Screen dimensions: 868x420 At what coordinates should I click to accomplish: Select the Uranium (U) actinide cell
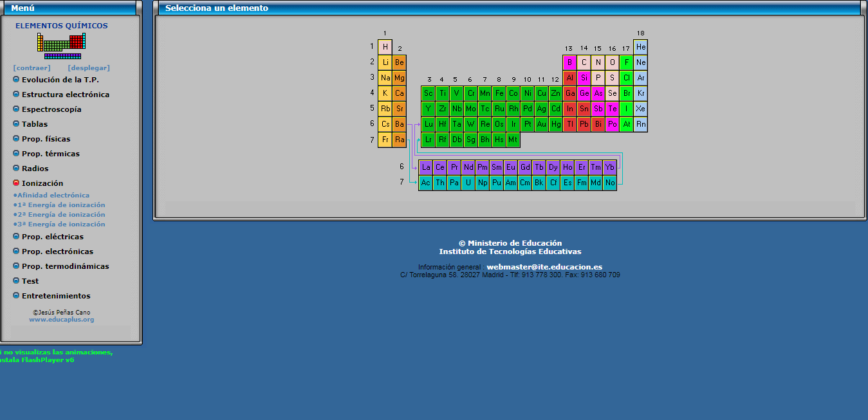468,183
